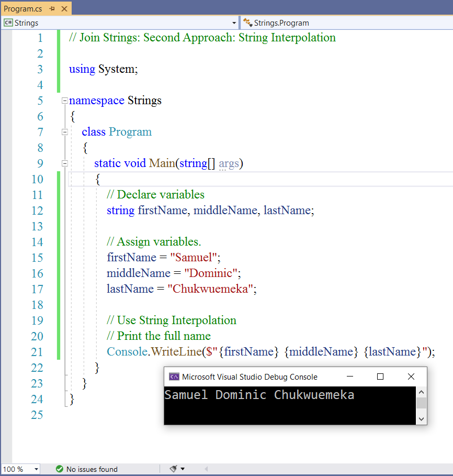Click the C# project icon beside Strings
The height and width of the screenshot is (476, 453).
[x=8, y=23]
